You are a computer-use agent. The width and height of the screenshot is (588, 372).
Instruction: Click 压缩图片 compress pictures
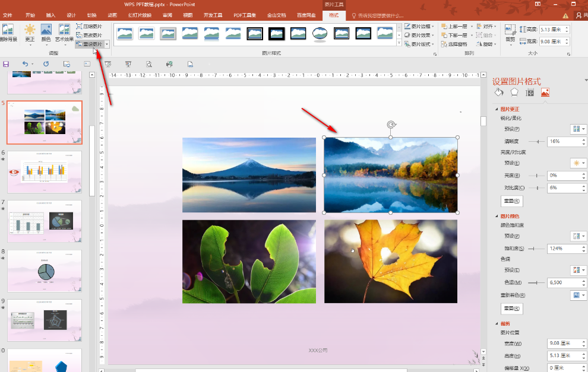click(89, 26)
